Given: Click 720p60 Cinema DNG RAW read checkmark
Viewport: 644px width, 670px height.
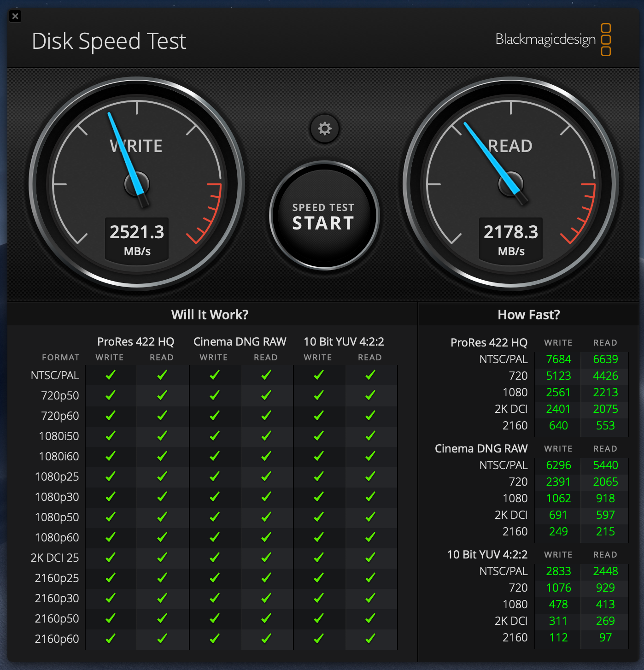Looking at the screenshot, I should [x=266, y=416].
